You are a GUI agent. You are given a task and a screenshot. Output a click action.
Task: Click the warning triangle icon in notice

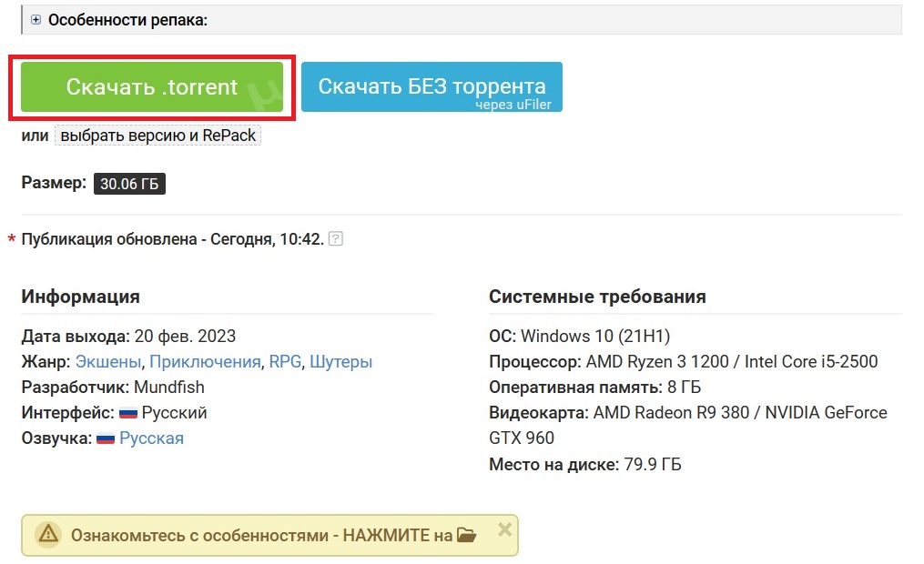[47, 536]
